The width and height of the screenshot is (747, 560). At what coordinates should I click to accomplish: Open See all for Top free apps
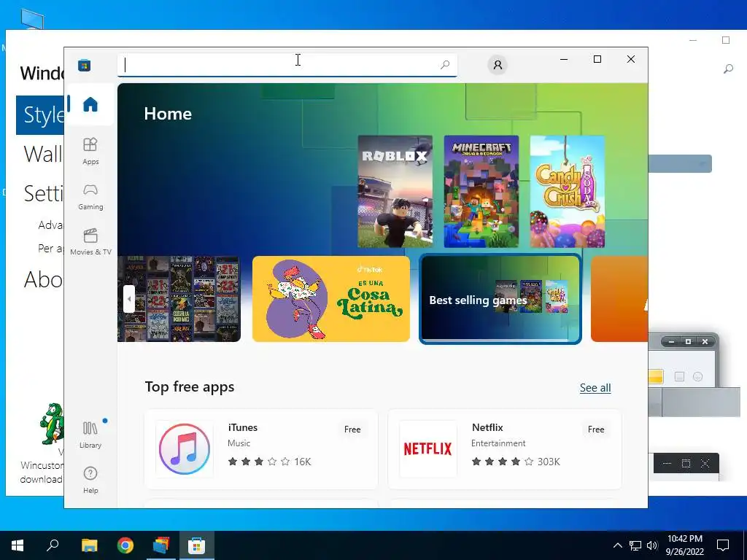tap(595, 388)
